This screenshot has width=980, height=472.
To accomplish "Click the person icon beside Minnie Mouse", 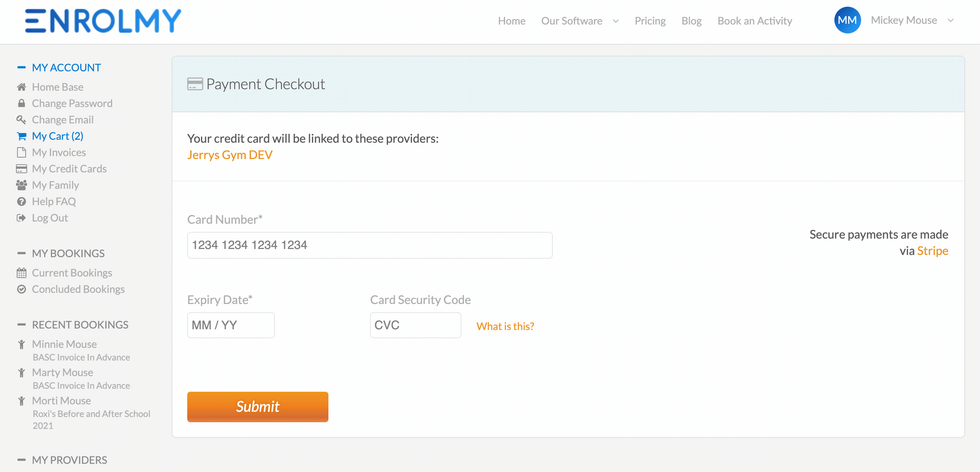I will [x=21, y=345].
